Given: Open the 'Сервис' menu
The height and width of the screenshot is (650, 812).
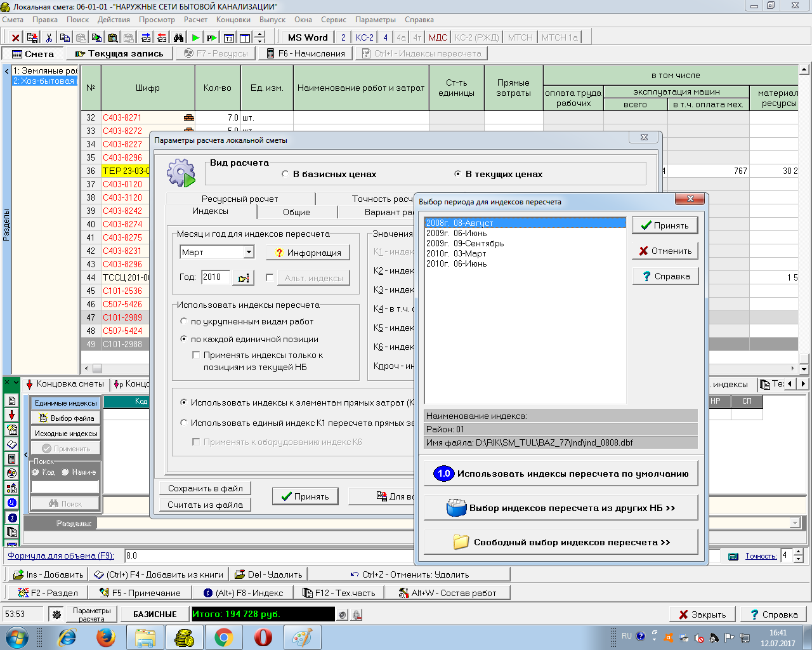Looking at the screenshot, I should 334,20.
